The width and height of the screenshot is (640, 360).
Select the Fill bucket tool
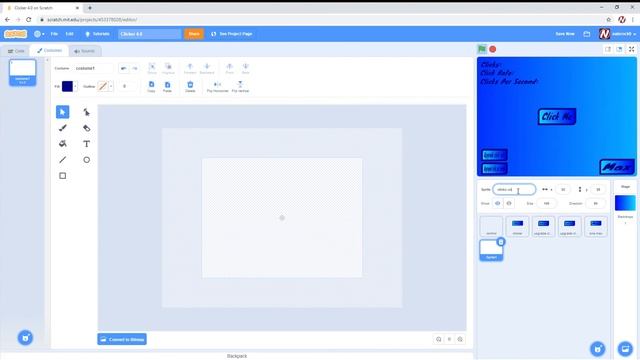[x=62, y=144]
